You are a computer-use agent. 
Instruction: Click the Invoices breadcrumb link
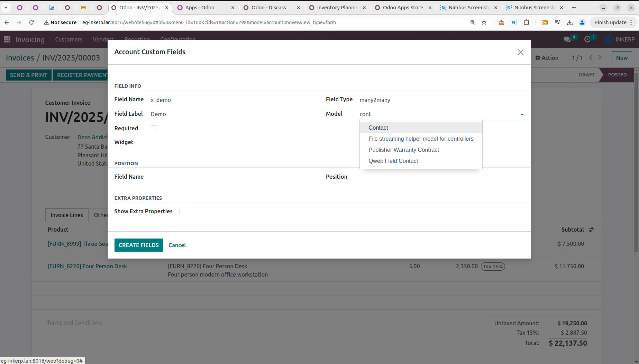point(20,58)
